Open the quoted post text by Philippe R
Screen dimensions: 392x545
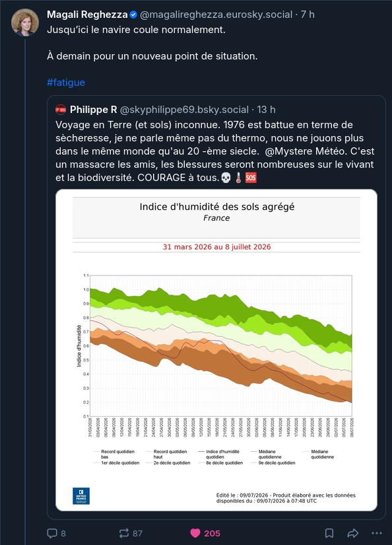[215, 151]
